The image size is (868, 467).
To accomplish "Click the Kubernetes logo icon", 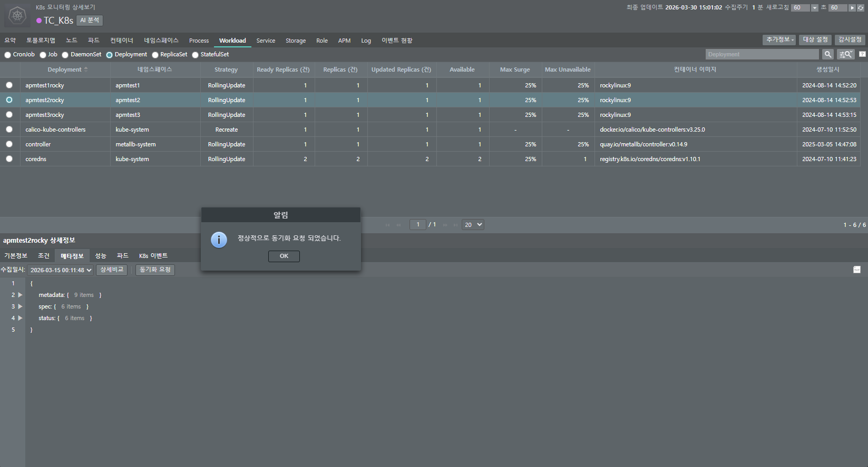I will click(x=17, y=15).
